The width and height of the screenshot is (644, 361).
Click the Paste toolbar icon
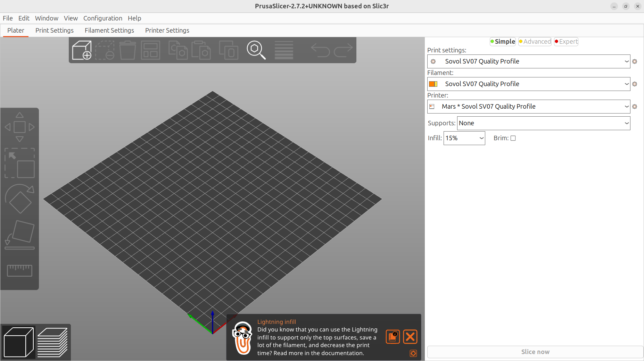tap(201, 50)
